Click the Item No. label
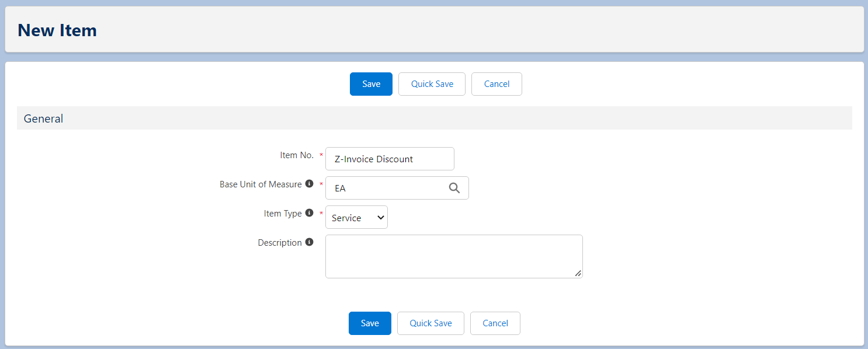The width and height of the screenshot is (868, 349). pyautogui.click(x=297, y=155)
